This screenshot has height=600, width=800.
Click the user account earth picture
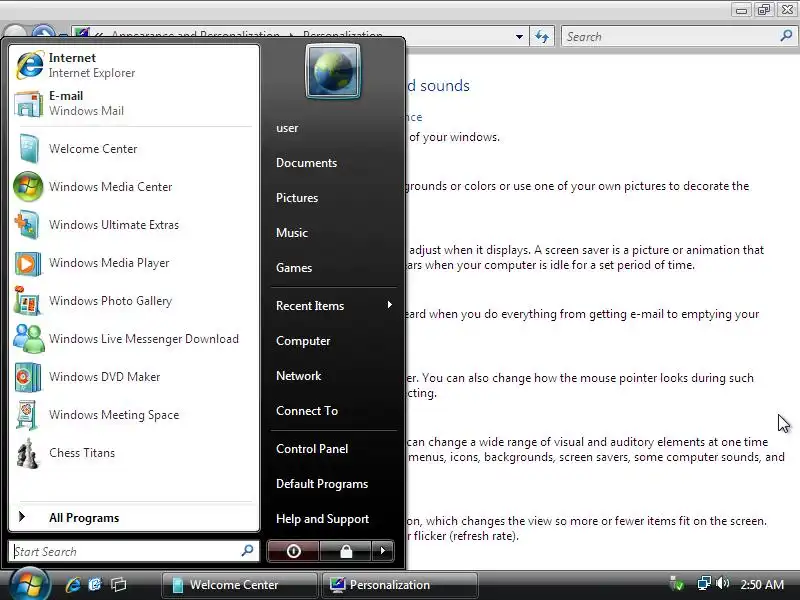tap(333, 71)
